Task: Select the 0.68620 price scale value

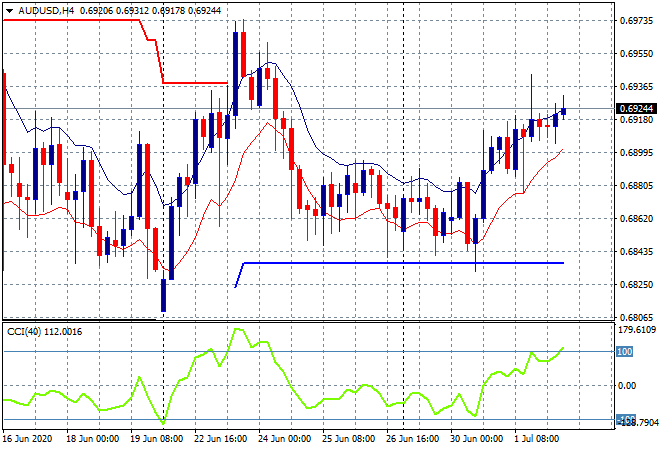Action: click(636, 218)
